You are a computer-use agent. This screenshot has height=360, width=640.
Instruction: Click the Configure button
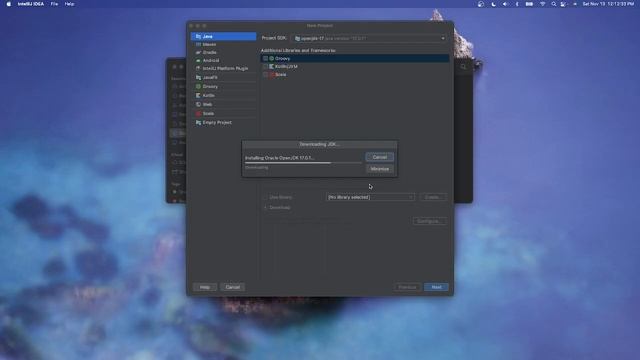(x=429, y=221)
